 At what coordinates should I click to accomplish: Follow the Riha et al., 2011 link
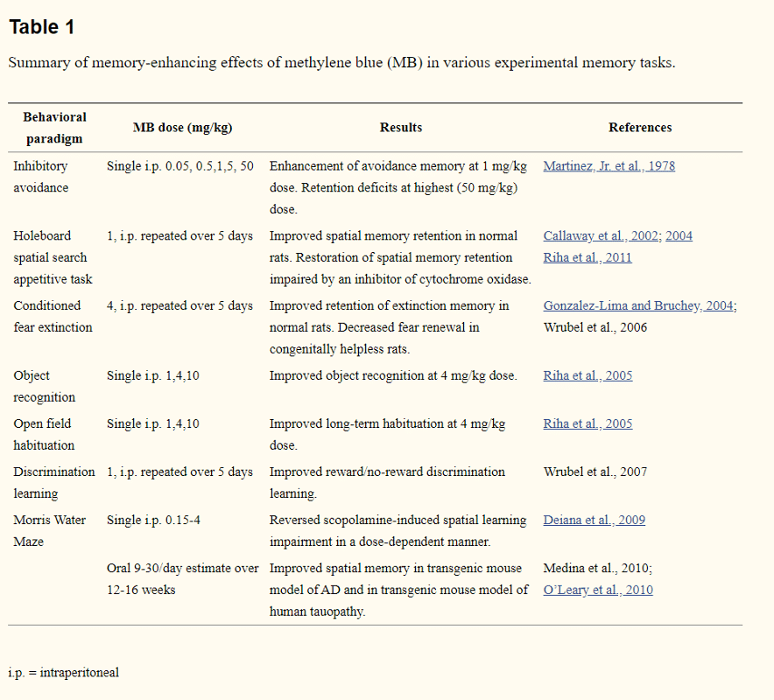tap(587, 258)
